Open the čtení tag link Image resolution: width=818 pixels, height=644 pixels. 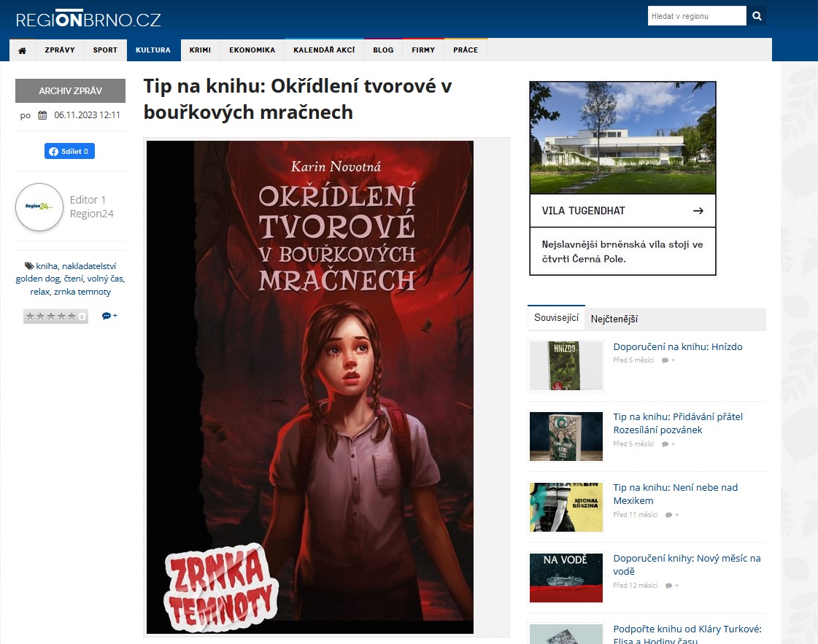(x=74, y=279)
